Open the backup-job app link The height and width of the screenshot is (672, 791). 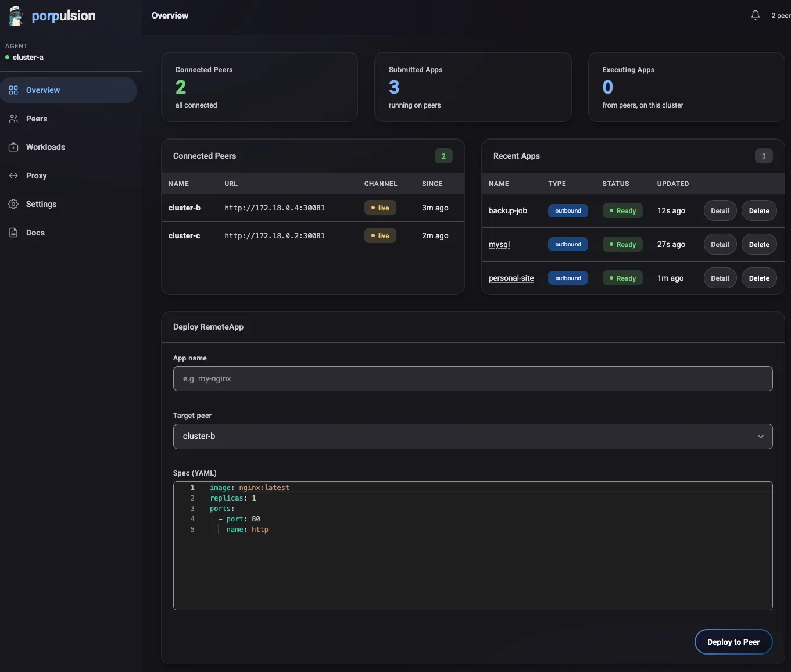507,211
